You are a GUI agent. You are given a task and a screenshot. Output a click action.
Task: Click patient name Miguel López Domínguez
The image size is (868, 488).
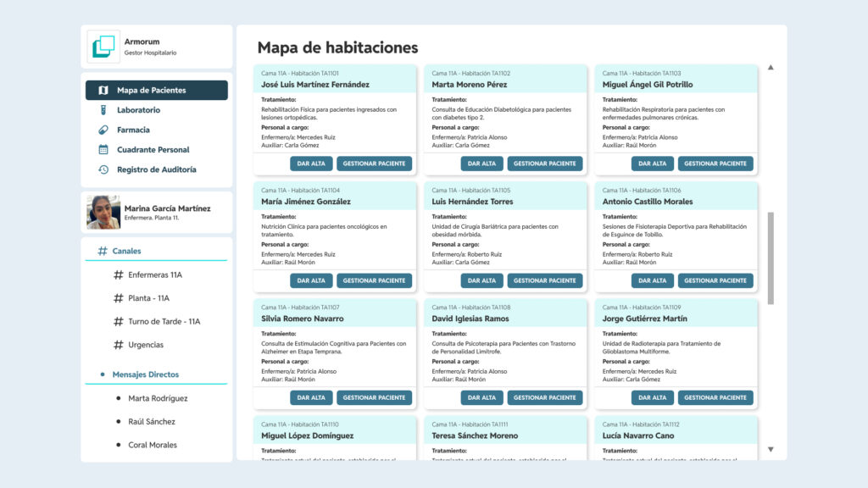coord(307,435)
